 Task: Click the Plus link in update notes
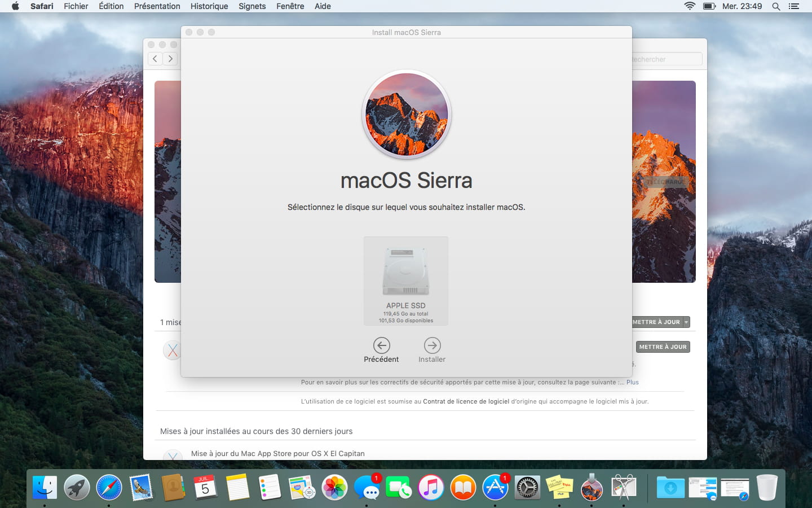coord(633,382)
